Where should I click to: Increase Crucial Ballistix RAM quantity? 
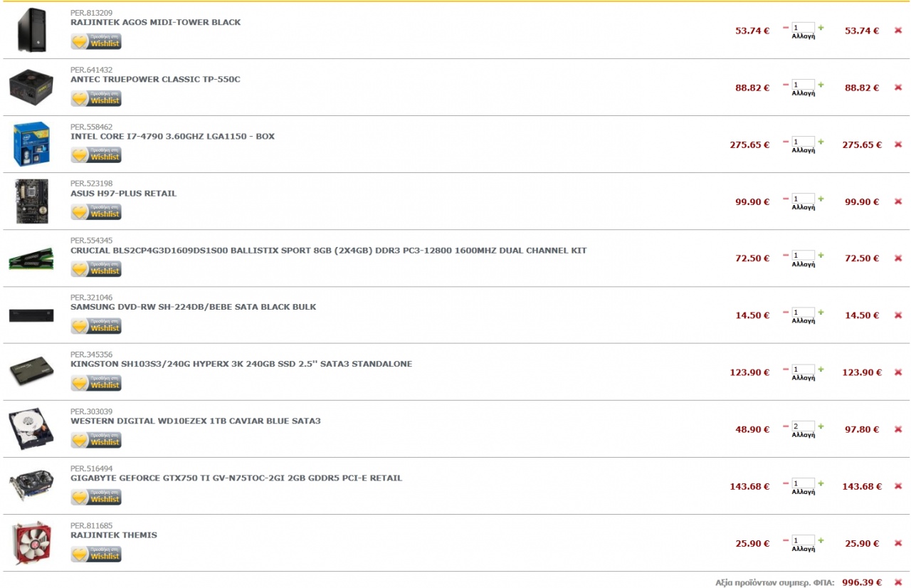[821, 256]
